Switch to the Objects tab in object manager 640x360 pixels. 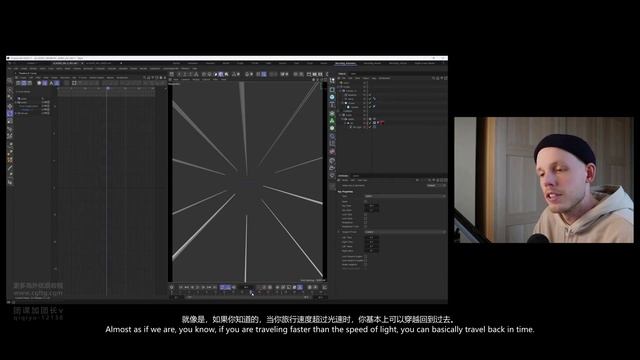342,74
